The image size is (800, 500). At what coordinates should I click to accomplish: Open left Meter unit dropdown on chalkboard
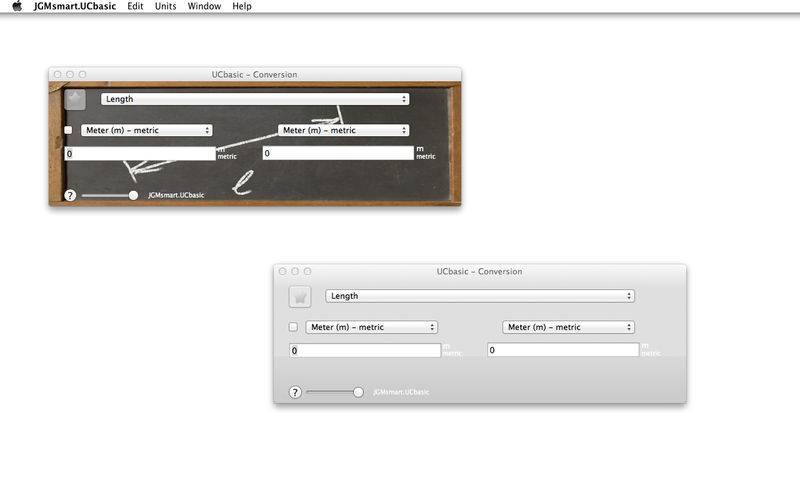point(146,130)
